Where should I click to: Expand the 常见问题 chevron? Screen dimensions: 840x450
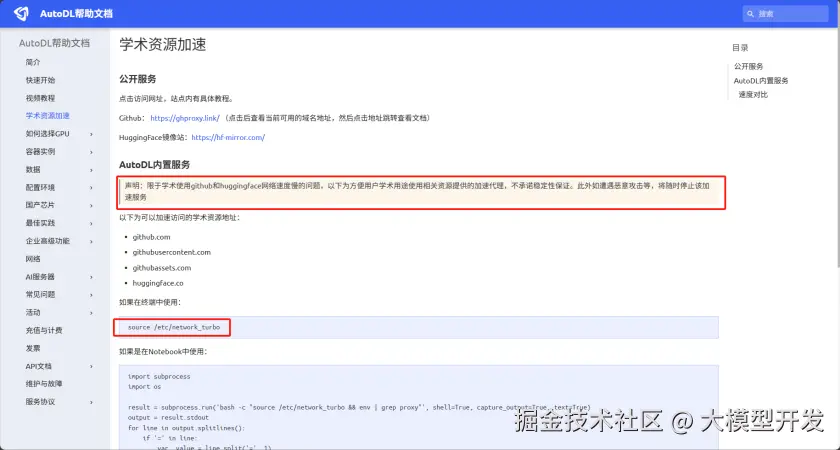click(x=91, y=295)
